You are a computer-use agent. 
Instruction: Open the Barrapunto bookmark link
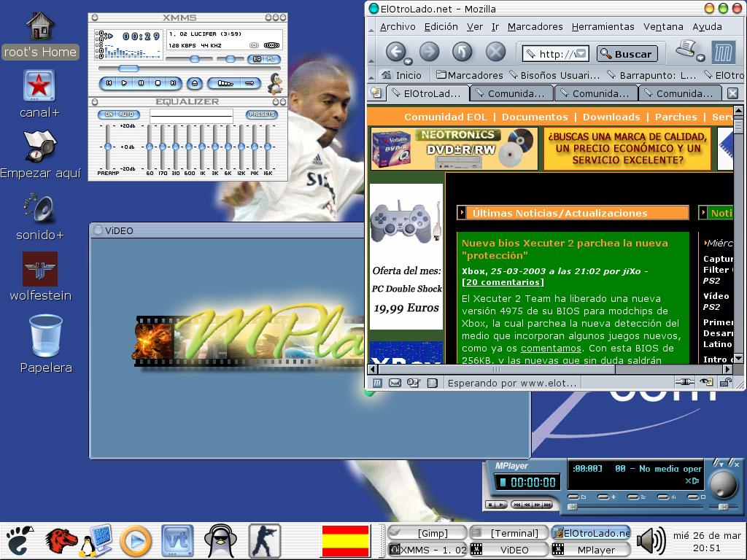tap(651, 75)
